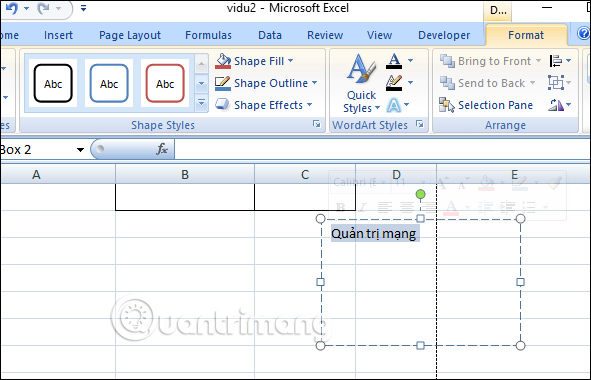
Task: Minimize the Excel window
Action: (546, 8)
